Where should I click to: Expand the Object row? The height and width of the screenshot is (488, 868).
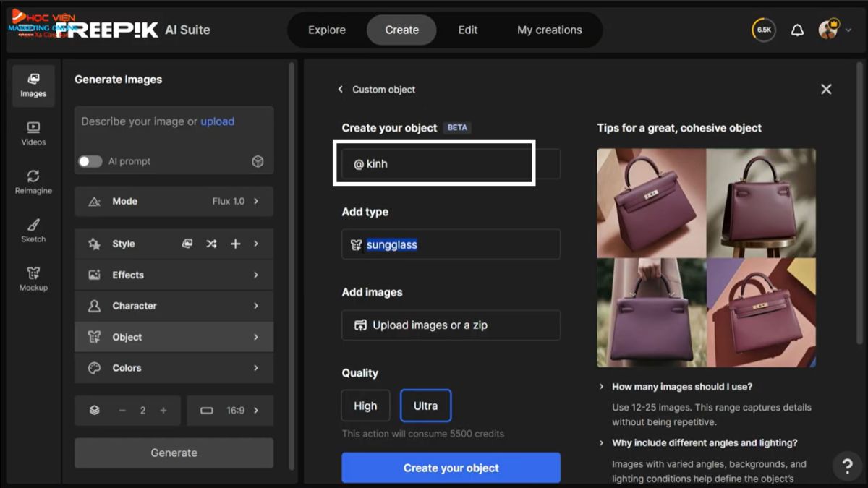pos(174,337)
